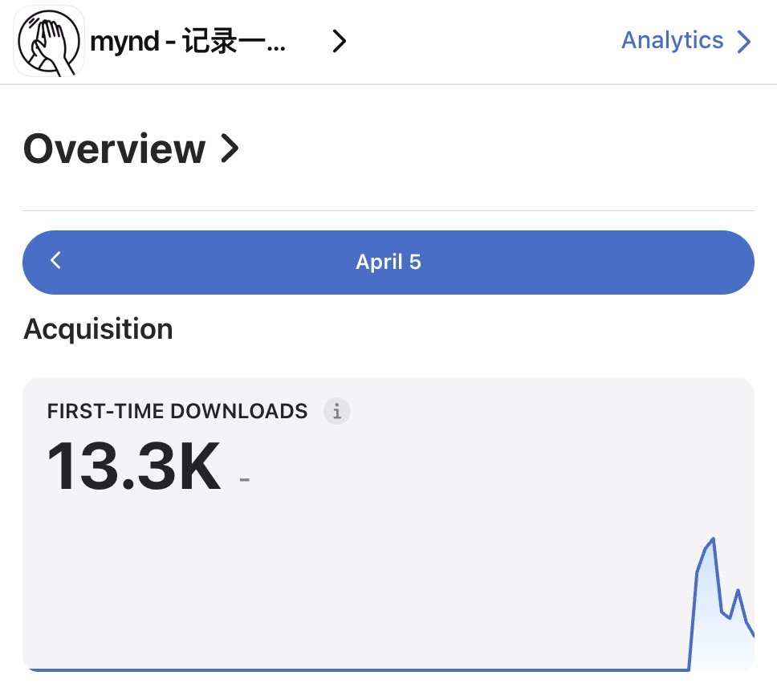Open the Analytics link

pos(672,40)
